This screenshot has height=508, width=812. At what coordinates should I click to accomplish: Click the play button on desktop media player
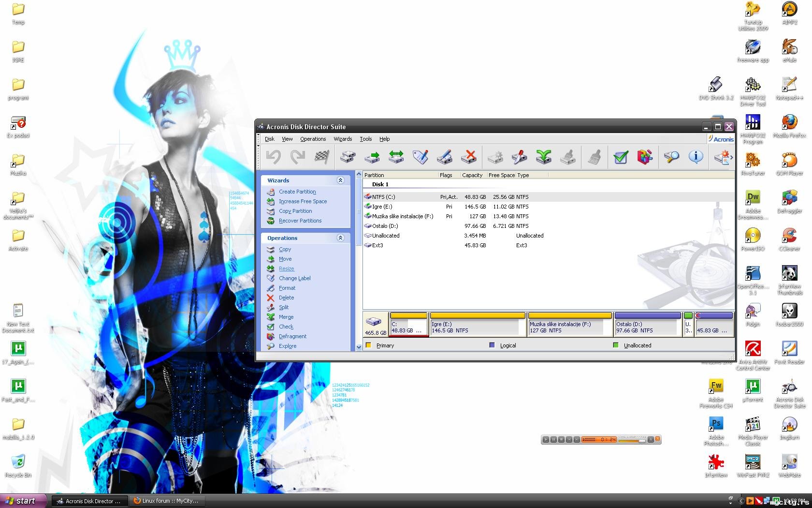point(546,439)
